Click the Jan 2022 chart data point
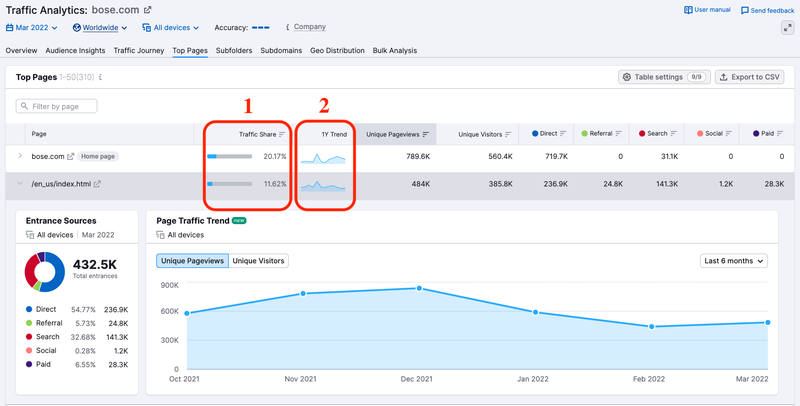The width and height of the screenshot is (800, 406). [535, 312]
